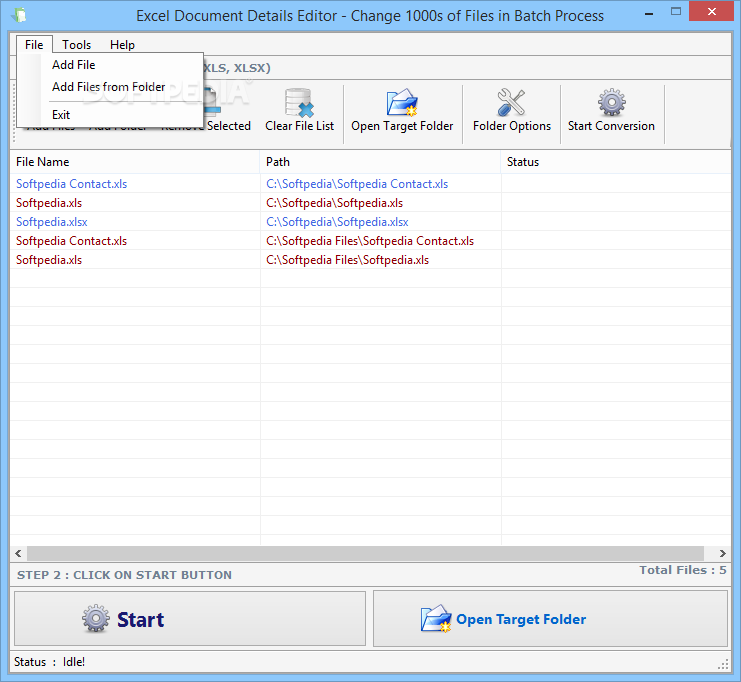Click the Folder Options wrench icon
Viewport: 741px width, 682px height.
(x=511, y=102)
